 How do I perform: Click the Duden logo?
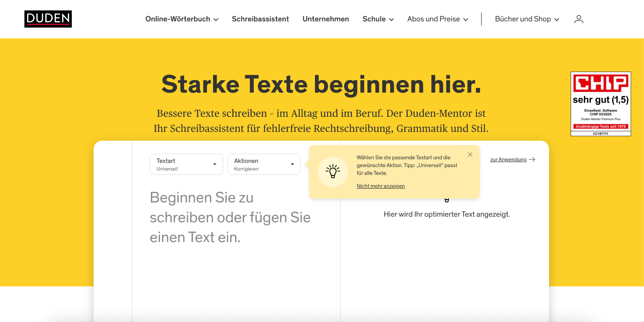(x=48, y=19)
